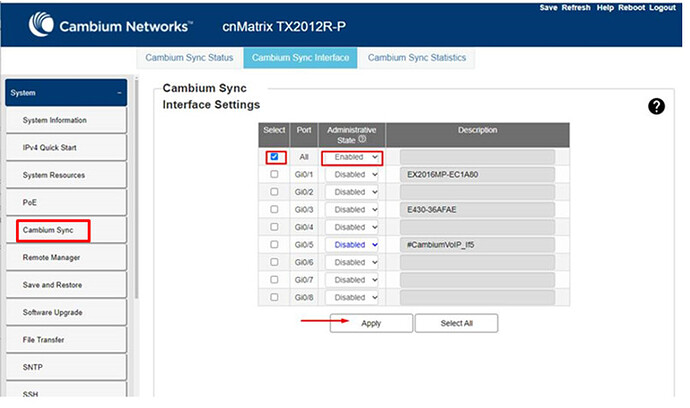Open Gi0/4 Administrative State dropdown
Screen dimensions: 690x408
[x=352, y=228]
